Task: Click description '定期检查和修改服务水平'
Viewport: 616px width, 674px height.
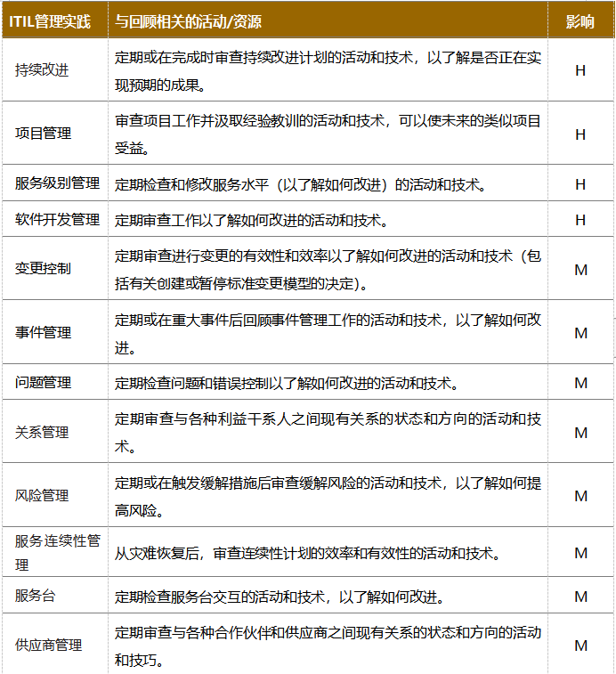Action: [x=301, y=185]
